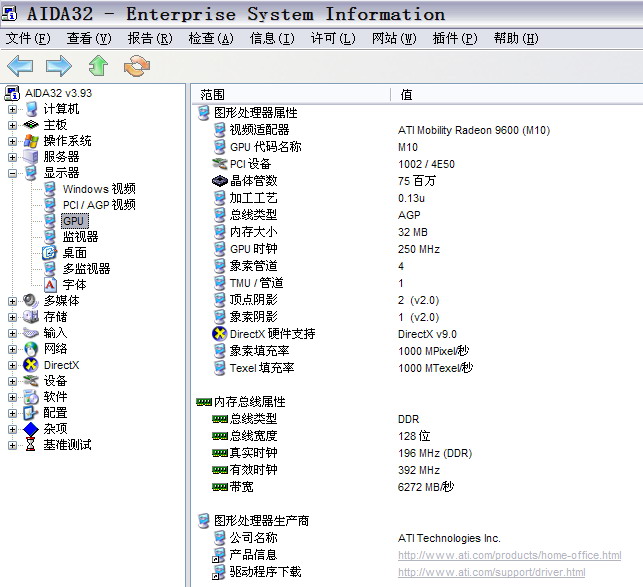This screenshot has width=643, height=587.
Task: Click the 字体 font icon in the tree
Action: [50, 285]
